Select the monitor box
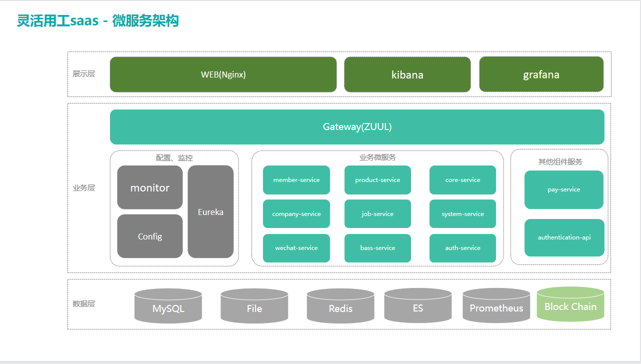641x364 pixels. tap(150, 187)
